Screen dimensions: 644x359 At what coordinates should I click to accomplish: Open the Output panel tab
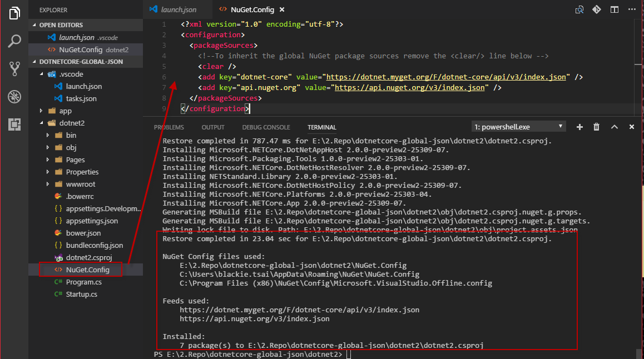tap(213, 127)
